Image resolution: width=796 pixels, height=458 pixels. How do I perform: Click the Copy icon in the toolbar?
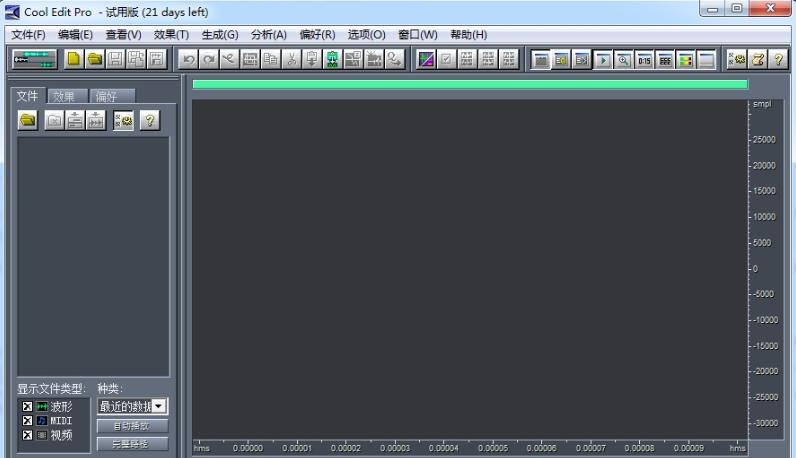(x=271, y=59)
